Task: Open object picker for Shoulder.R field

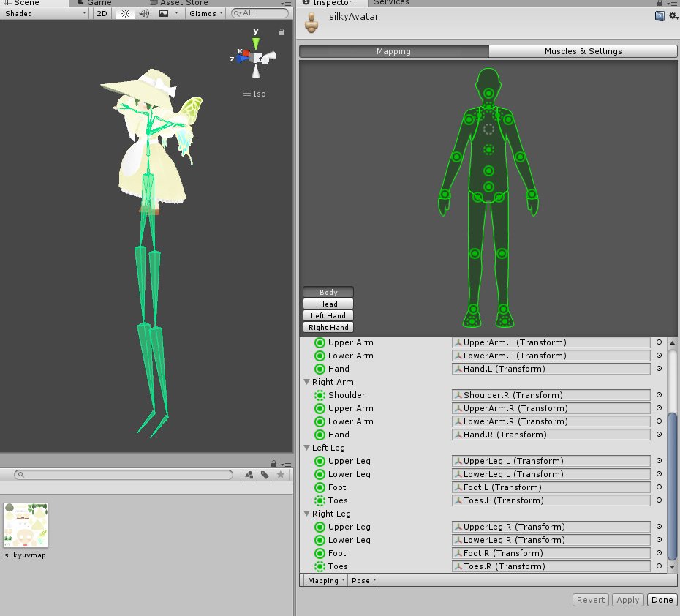Action: pos(659,395)
